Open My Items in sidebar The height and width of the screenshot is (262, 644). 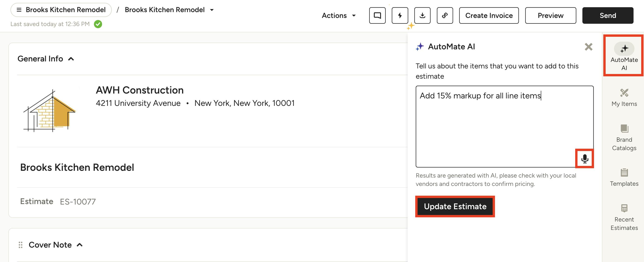(624, 97)
